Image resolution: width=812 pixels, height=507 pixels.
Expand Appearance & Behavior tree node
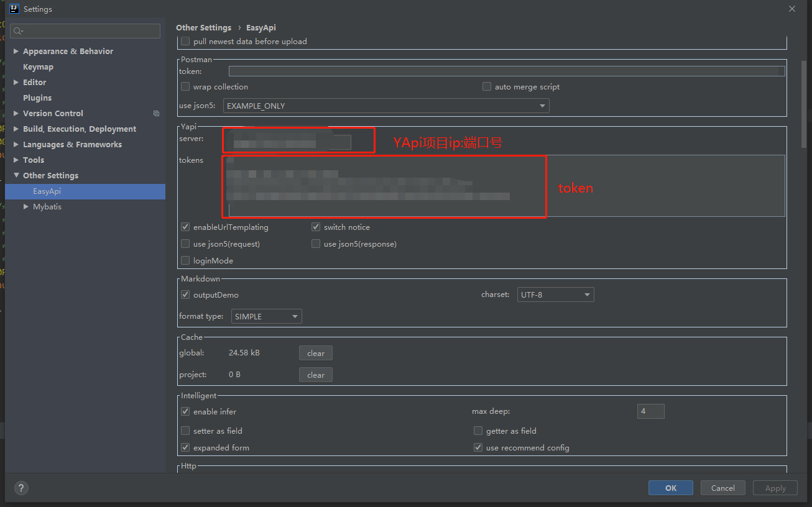16,52
